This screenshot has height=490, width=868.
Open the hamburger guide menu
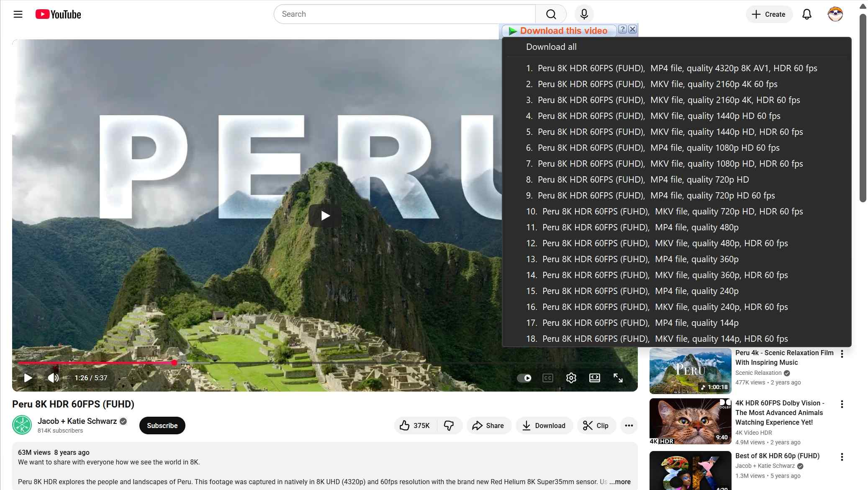pyautogui.click(x=18, y=14)
